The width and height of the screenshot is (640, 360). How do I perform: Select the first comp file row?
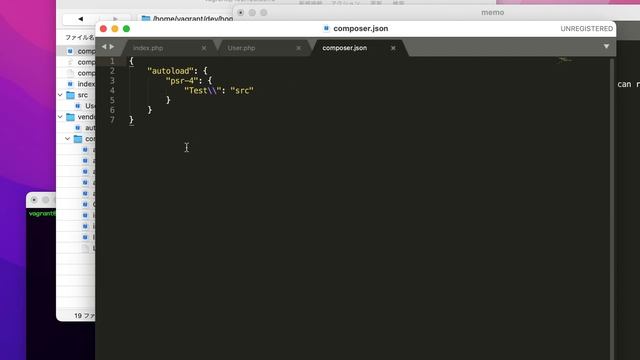[76, 51]
